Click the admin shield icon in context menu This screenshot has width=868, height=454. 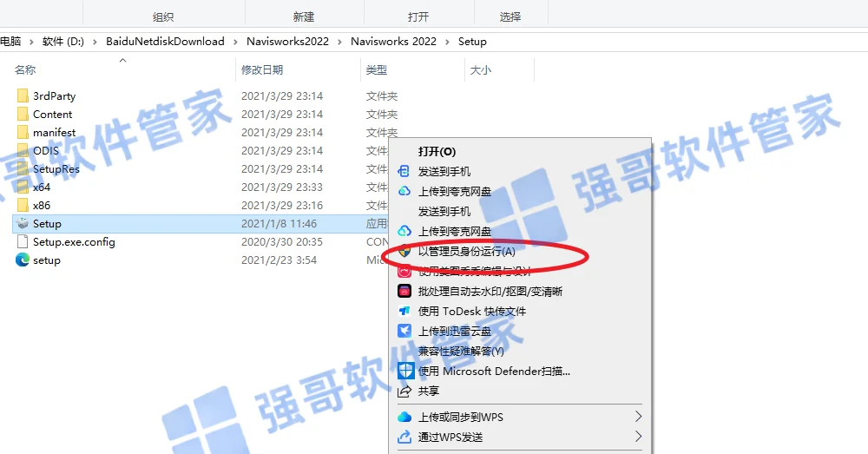(404, 252)
